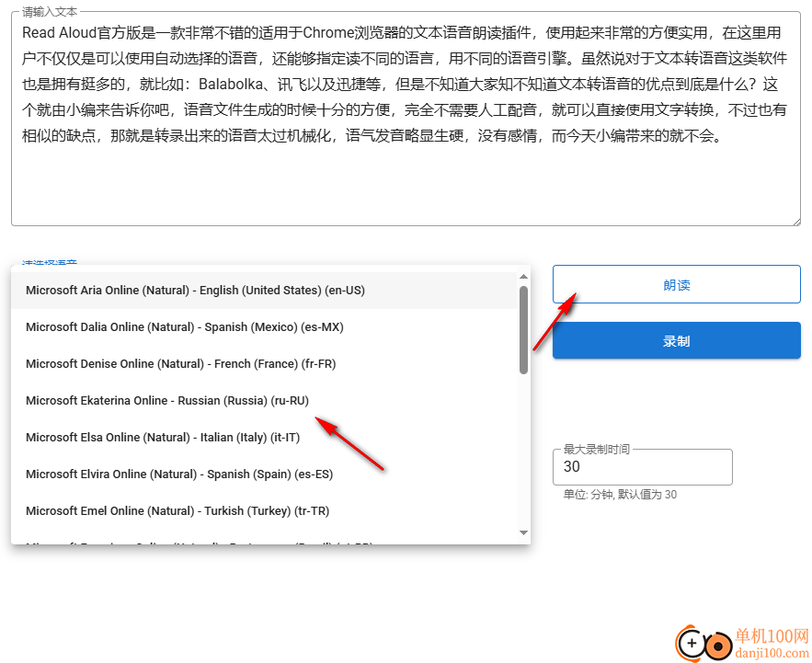Click the blue 录制 record button

click(676, 341)
